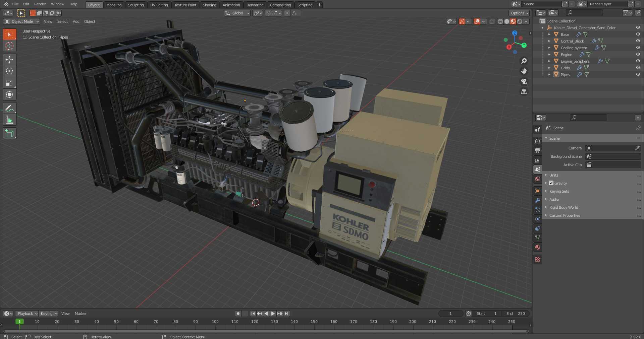Image resolution: width=644 pixels, height=339 pixels.
Task: Expand the Audio panel
Action: tap(554, 199)
